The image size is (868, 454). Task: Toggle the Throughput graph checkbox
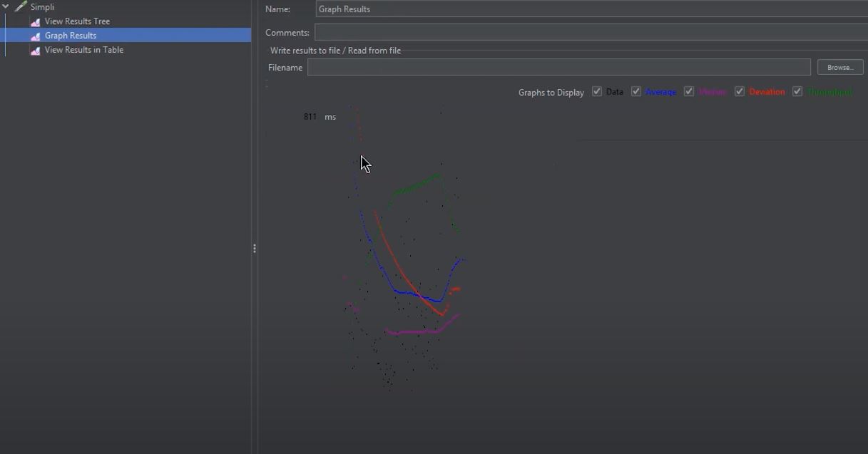click(x=797, y=92)
